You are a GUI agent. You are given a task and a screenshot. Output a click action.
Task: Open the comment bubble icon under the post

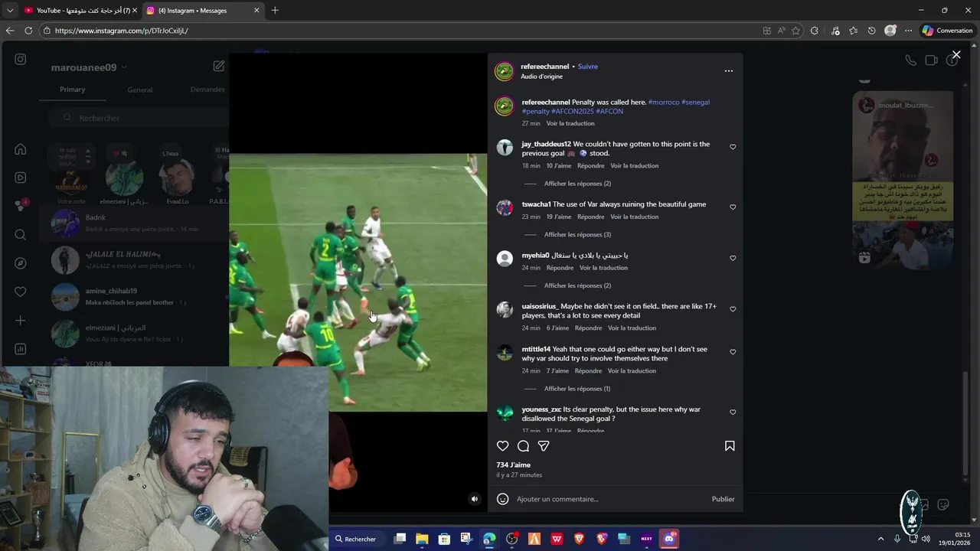pyautogui.click(x=523, y=446)
